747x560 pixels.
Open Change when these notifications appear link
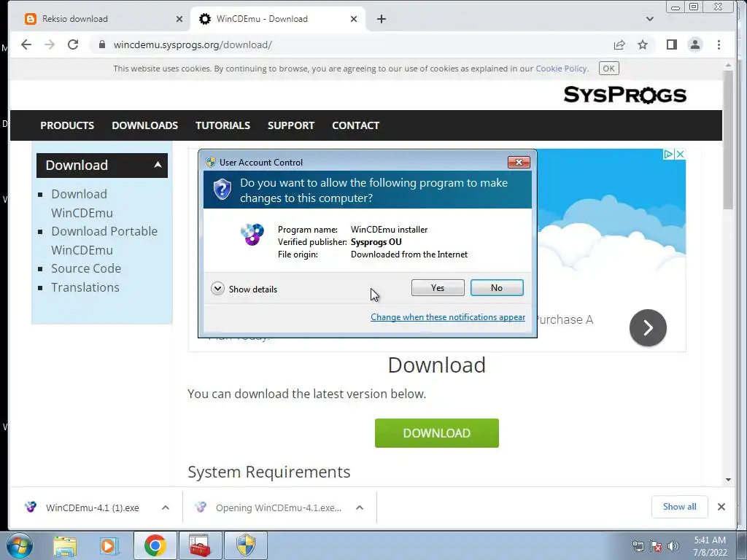click(448, 317)
